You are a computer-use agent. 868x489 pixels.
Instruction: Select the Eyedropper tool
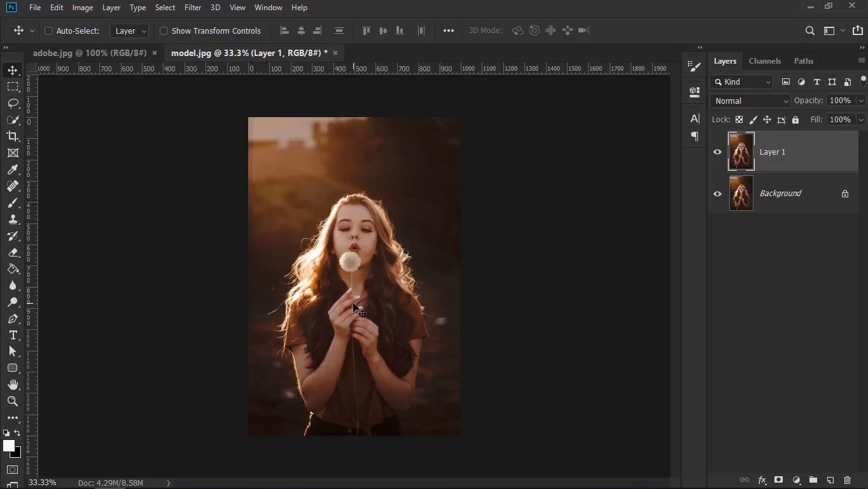click(13, 169)
